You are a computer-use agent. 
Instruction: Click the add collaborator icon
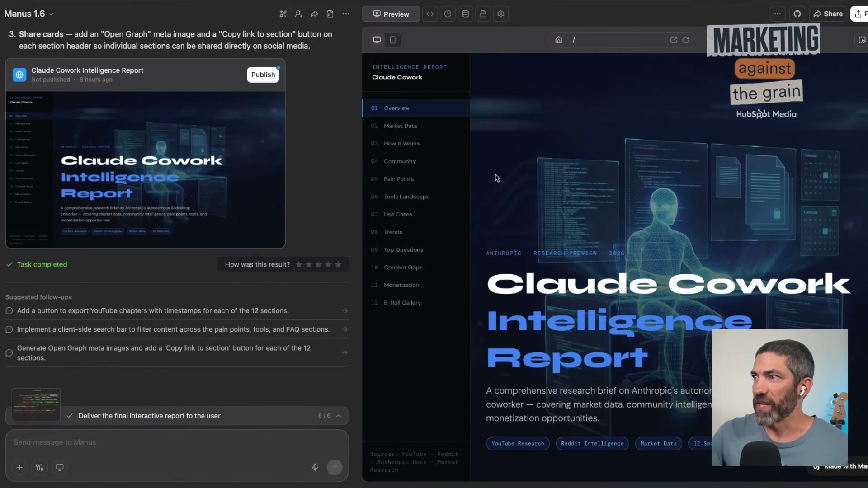(x=299, y=14)
